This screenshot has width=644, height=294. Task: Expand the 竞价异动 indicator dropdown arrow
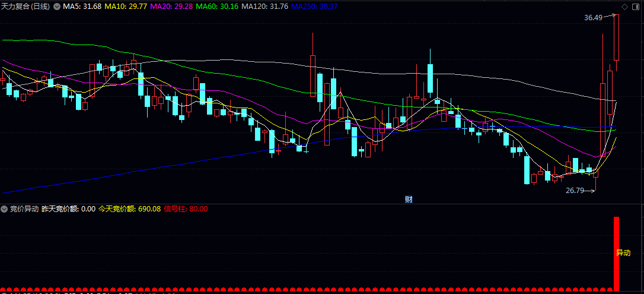[x=4, y=209]
